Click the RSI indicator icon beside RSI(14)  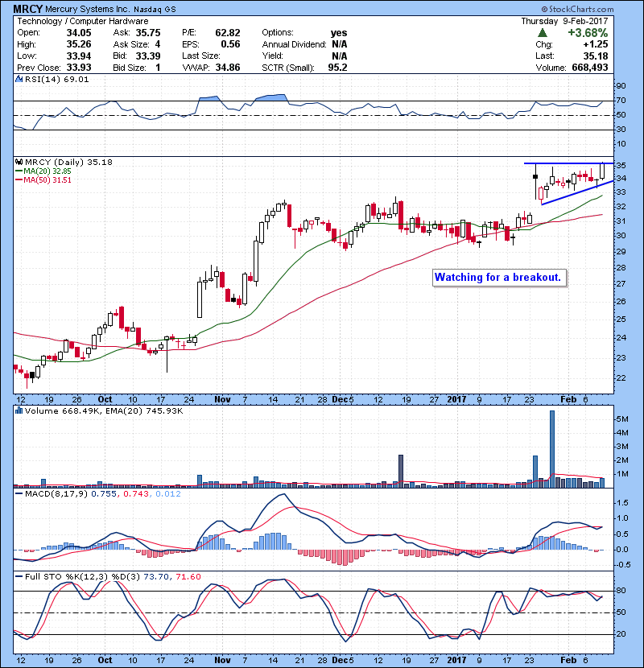(x=19, y=79)
